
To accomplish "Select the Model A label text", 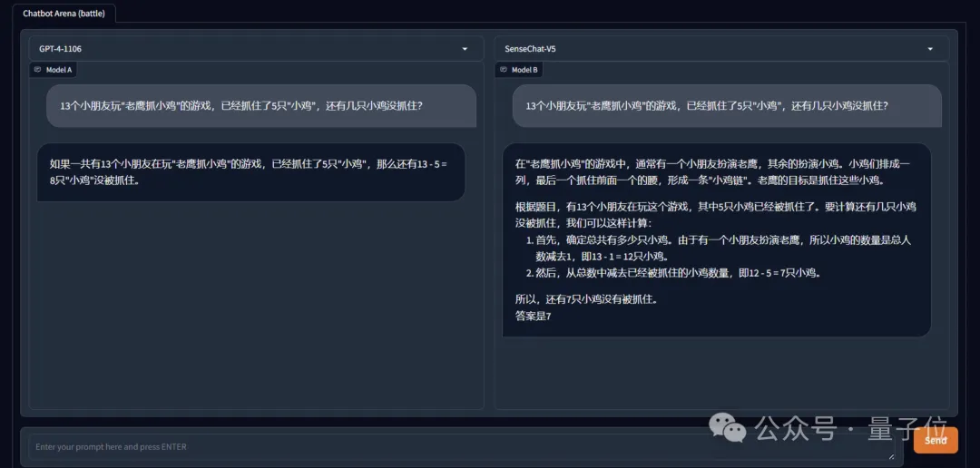I will 59,70.
